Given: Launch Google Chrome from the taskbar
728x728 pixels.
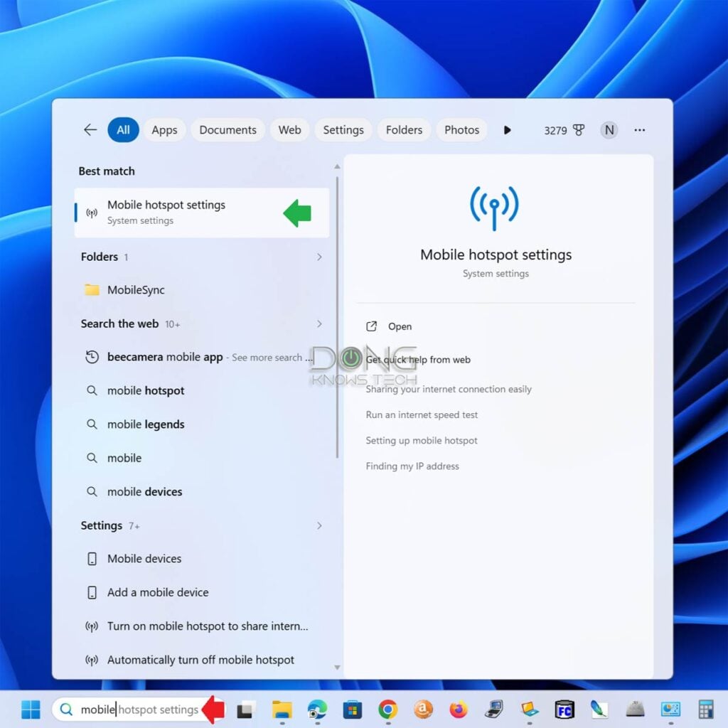Looking at the screenshot, I should click(387, 710).
